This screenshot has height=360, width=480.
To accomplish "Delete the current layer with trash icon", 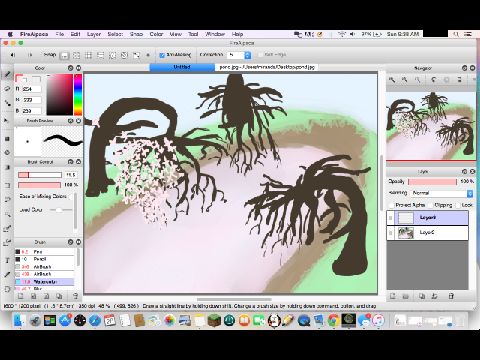I will coord(451,296).
